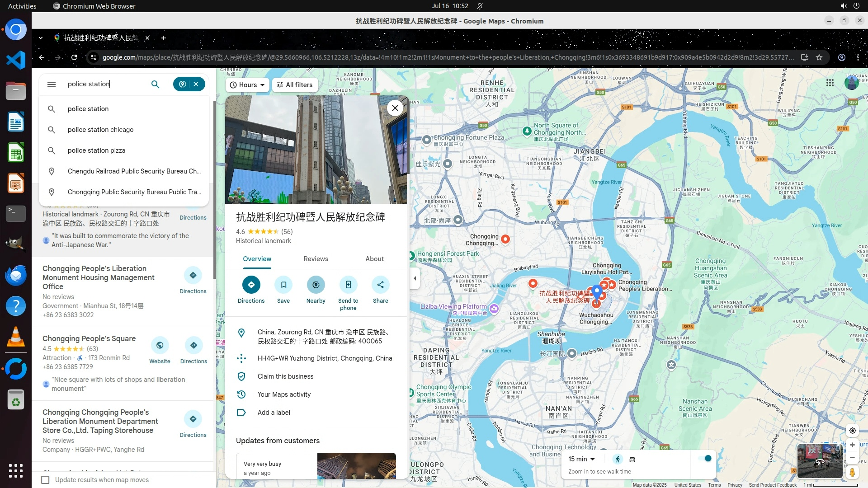This screenshot has width=868, height=488.
Task: Click the map zoom in plus button
Action: tap(852, 445)
